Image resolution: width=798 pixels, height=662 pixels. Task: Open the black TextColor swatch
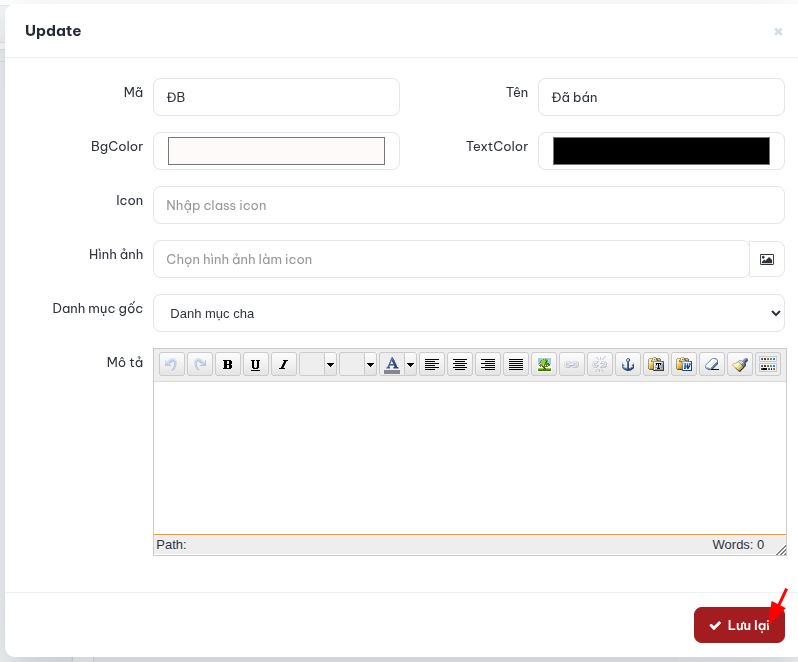point(661,151)
